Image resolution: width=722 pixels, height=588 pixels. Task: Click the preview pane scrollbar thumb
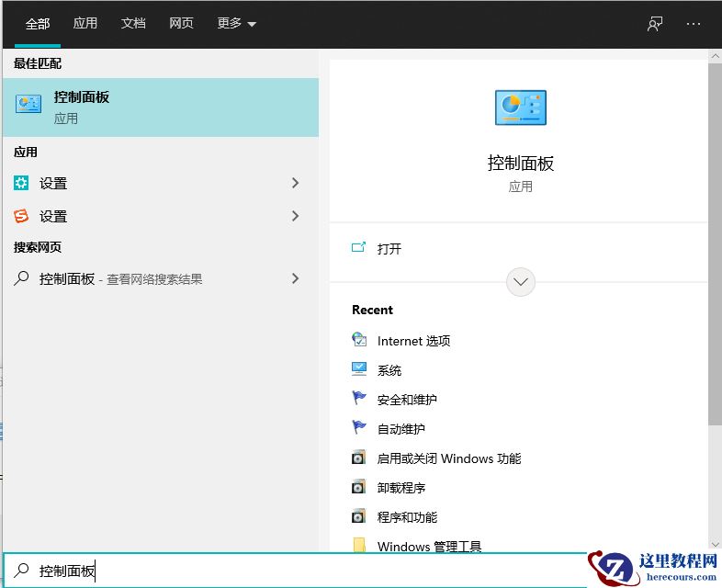click(x=715, y=244)
